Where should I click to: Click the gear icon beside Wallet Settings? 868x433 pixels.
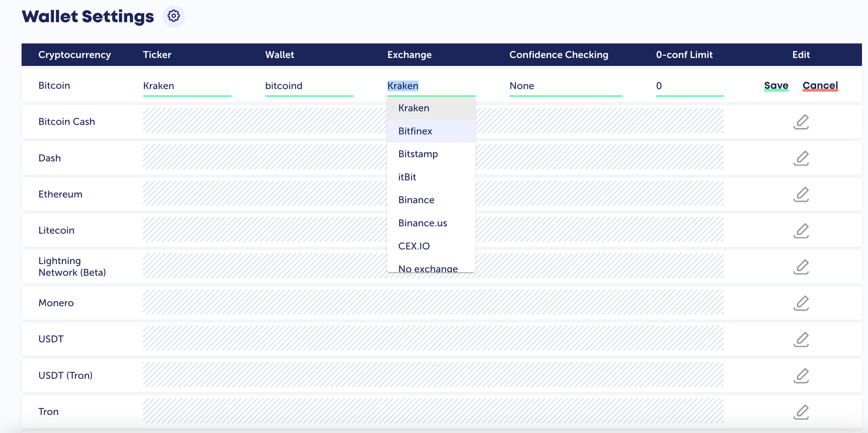tap(174, 16)
